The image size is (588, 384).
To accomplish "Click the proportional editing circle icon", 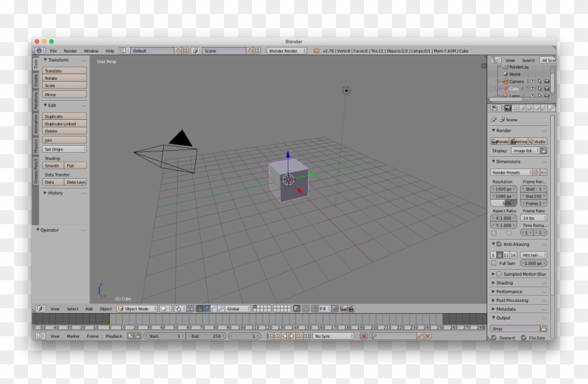I will (306, 308).
